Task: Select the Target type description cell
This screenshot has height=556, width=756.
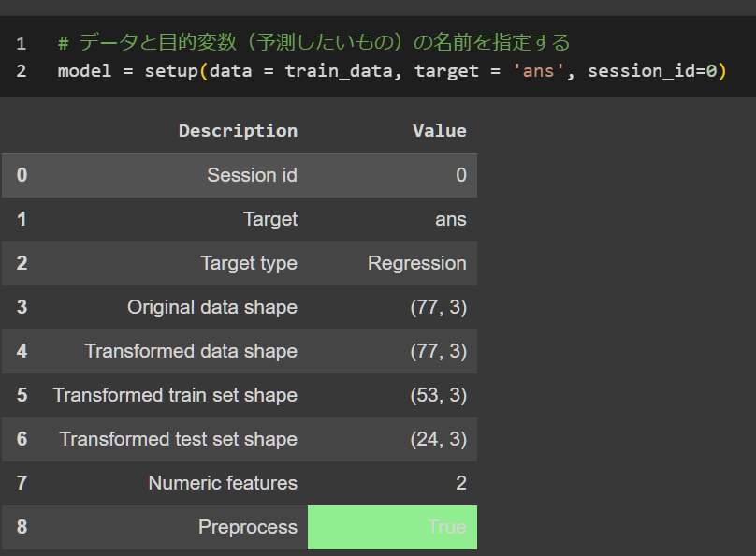Action: coord(249,263)
